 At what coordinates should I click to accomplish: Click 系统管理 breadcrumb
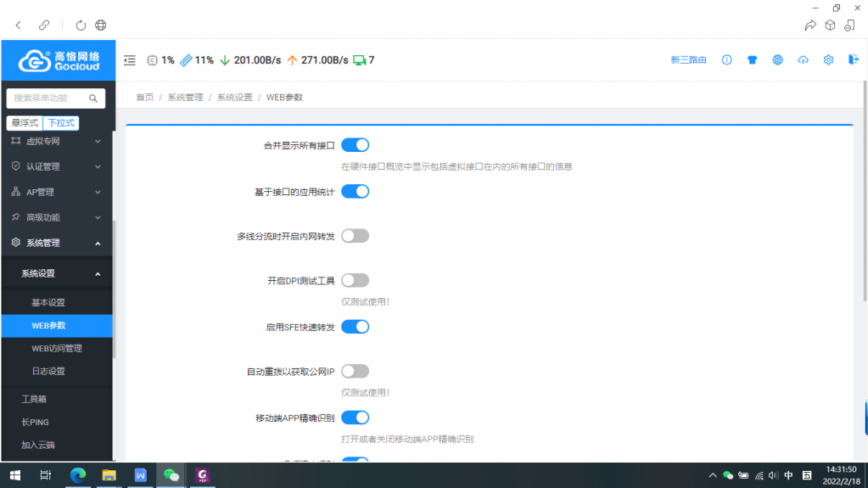186,98
